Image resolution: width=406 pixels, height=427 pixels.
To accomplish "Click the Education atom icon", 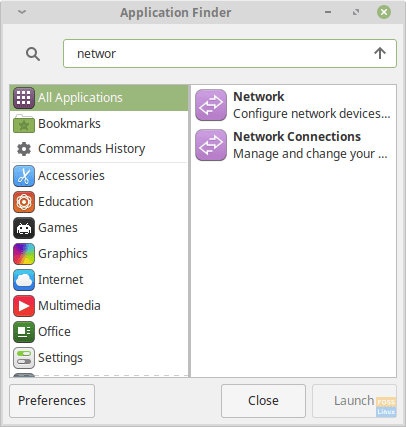I will pyautogui.click(x=24, y=202).
